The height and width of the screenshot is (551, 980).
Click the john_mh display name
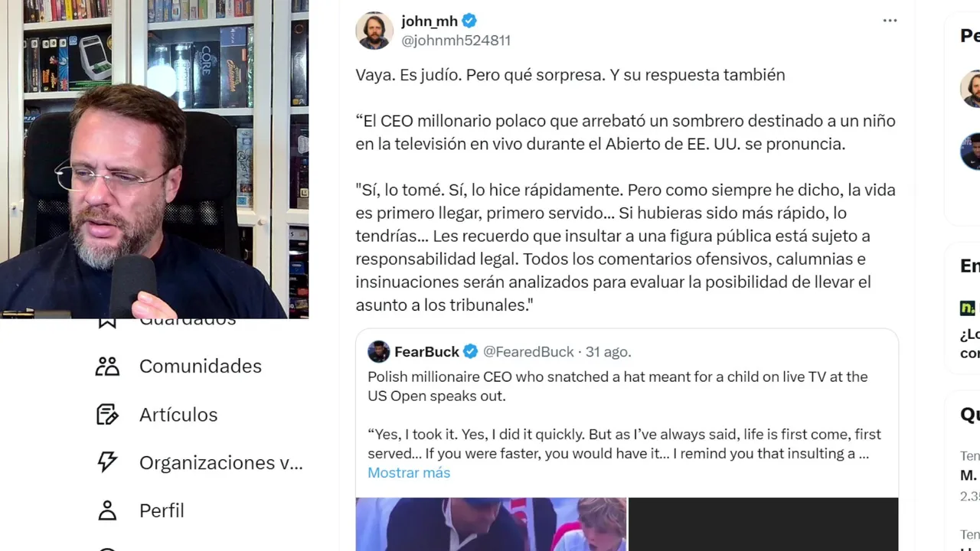coord(429,21)
